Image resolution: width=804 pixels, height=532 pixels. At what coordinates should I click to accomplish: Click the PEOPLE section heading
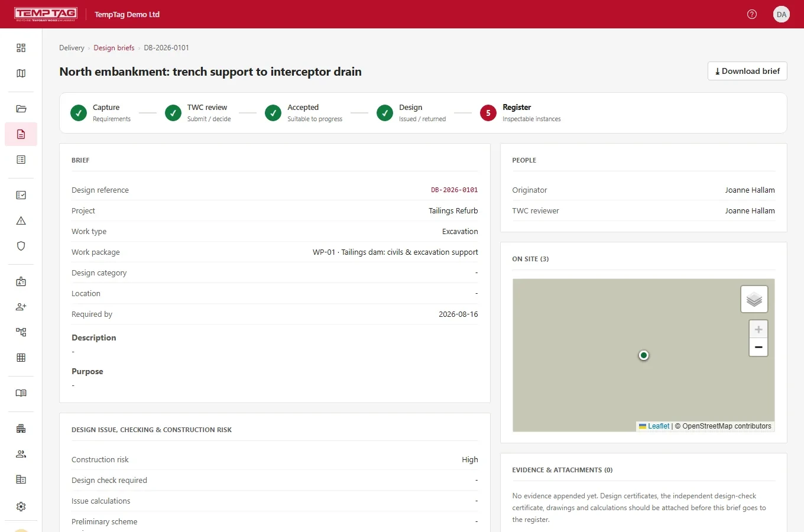524,160
